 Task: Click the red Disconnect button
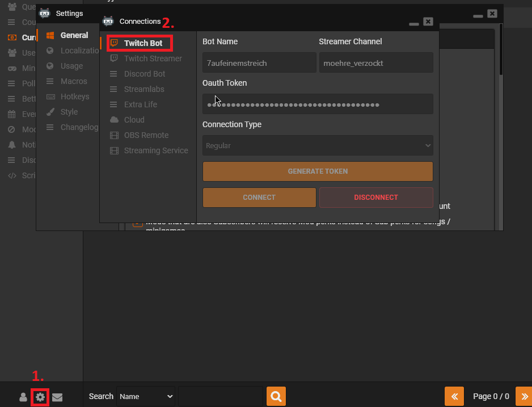coord(375,198)
